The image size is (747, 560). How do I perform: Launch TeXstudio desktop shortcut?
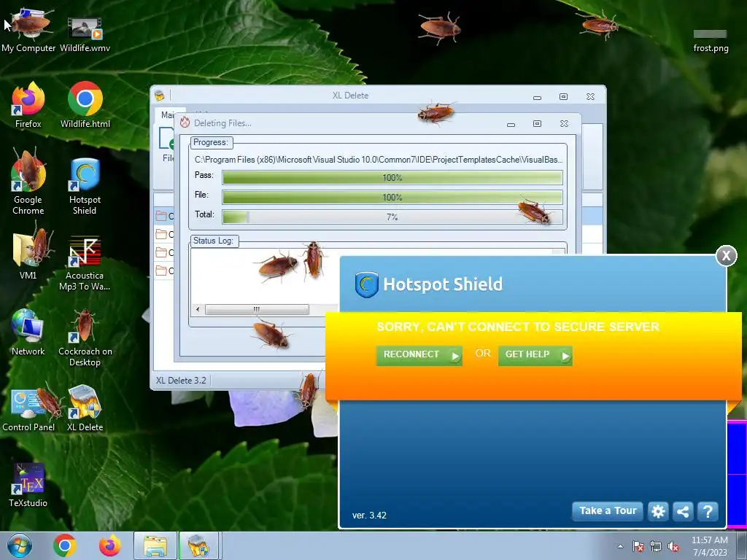pyautogui.click(x=28, y=484)
